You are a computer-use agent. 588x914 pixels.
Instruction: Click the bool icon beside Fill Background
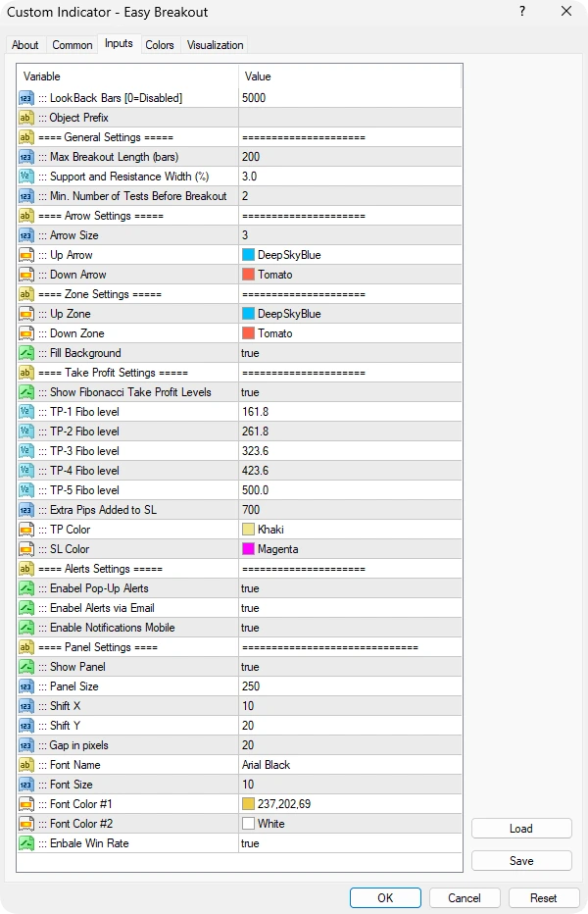[x=26, y=353]
